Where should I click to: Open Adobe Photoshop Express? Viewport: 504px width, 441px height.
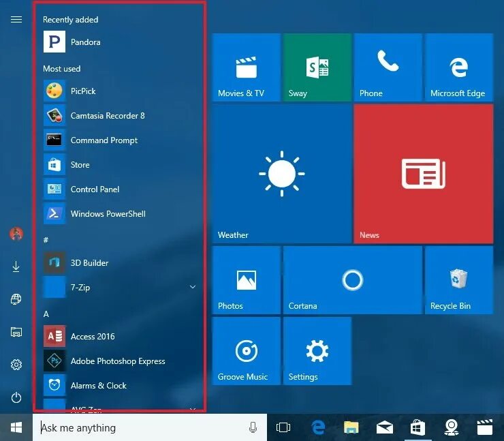click(119, 361)
